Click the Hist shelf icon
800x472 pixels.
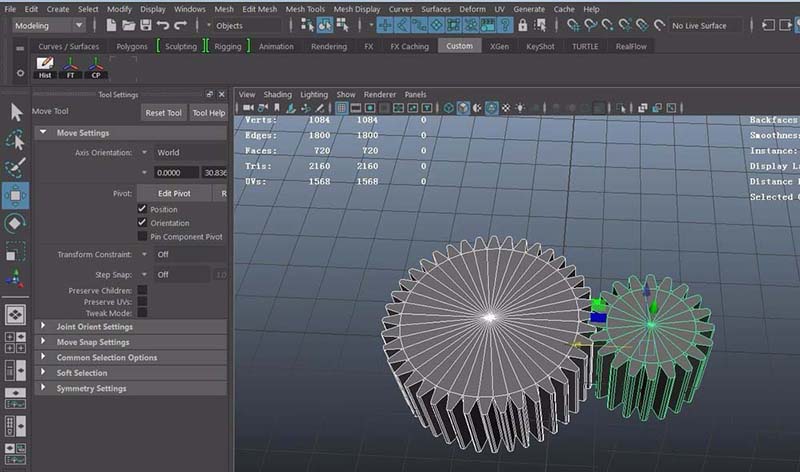click(45, 66)
